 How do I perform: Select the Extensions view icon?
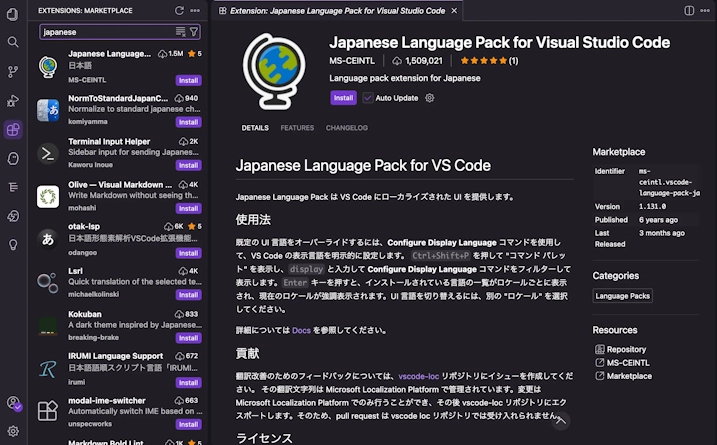point(13,130)
